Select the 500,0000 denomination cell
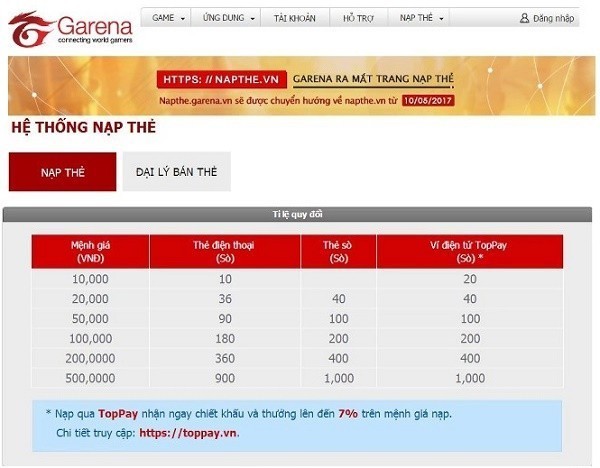The image size is (600, 468). [x=90, y=378]
